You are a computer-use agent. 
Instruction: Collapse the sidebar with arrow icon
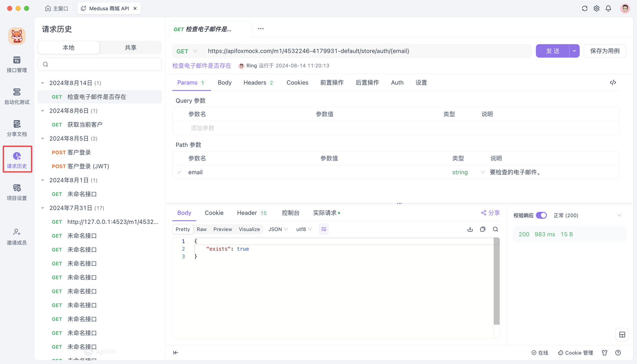coord(175,353)
